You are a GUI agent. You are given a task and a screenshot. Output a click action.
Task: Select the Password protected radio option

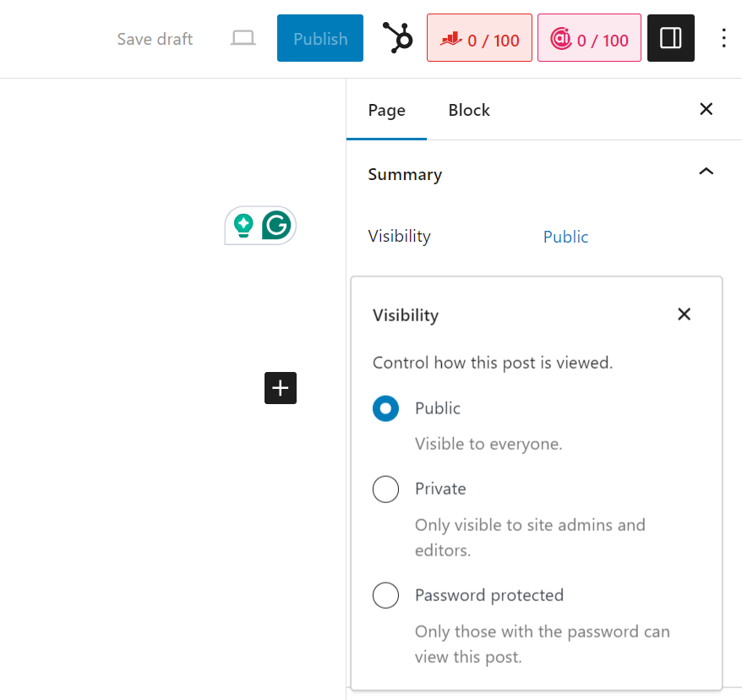pyautogui.click(x=385, y=595)
